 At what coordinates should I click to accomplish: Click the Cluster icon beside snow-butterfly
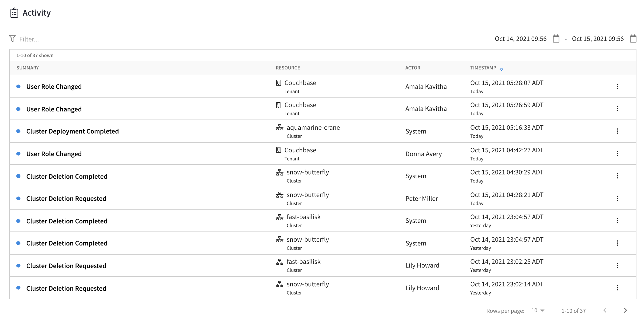click(280, 172)
